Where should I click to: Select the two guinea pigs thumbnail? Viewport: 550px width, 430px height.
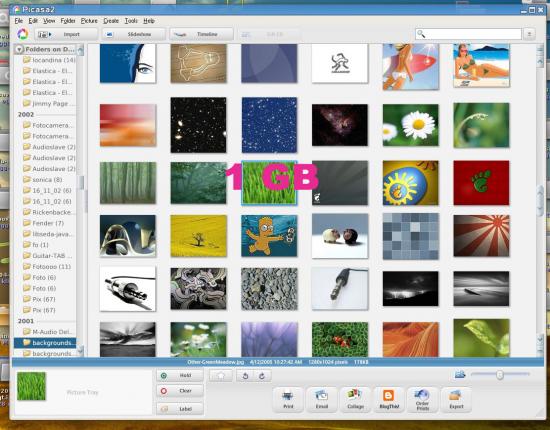(x=340, y=236)
